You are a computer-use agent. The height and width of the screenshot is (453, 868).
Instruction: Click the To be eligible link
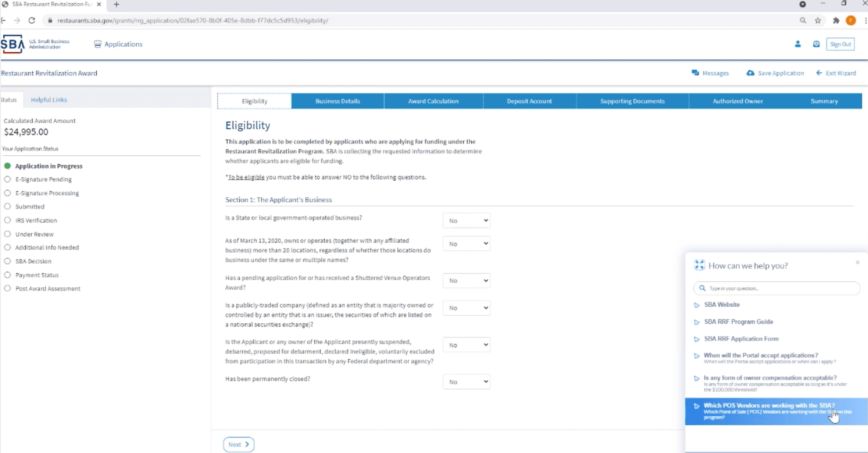point(246,177)
